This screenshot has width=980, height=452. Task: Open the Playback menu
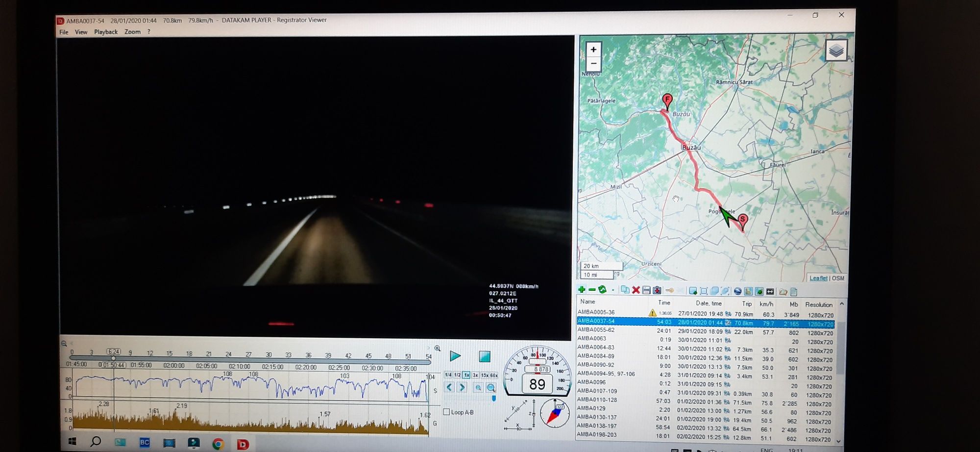tap(106, 32)
